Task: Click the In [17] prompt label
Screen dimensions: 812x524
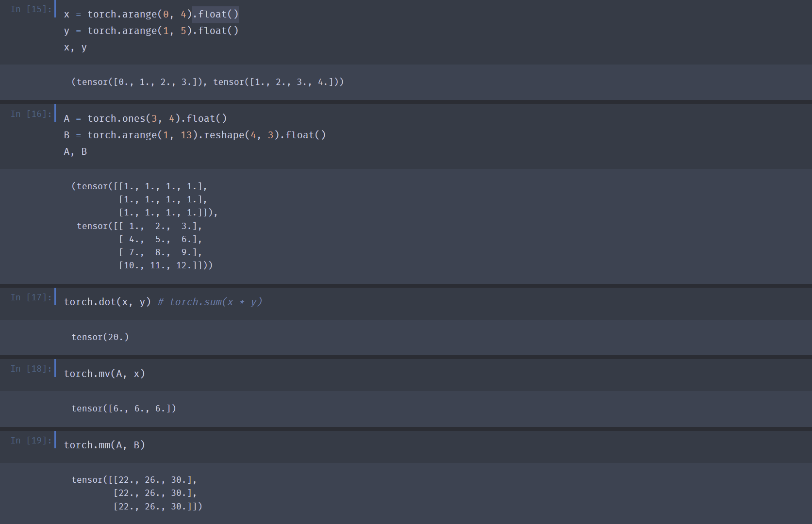Action: click(31, 297)
